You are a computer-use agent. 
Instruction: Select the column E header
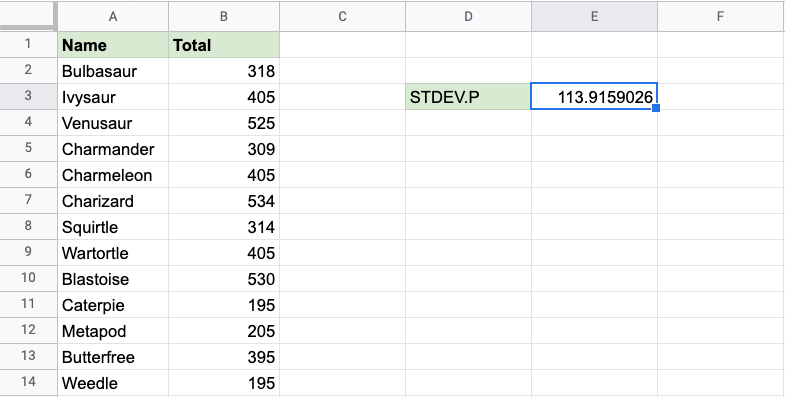click(594, 17)
